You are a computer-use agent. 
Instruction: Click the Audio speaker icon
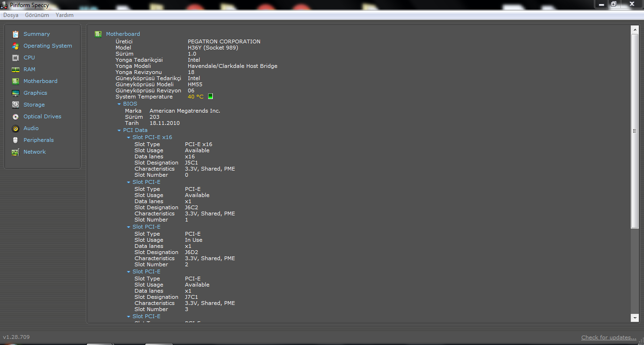click(x=16, y=128)
